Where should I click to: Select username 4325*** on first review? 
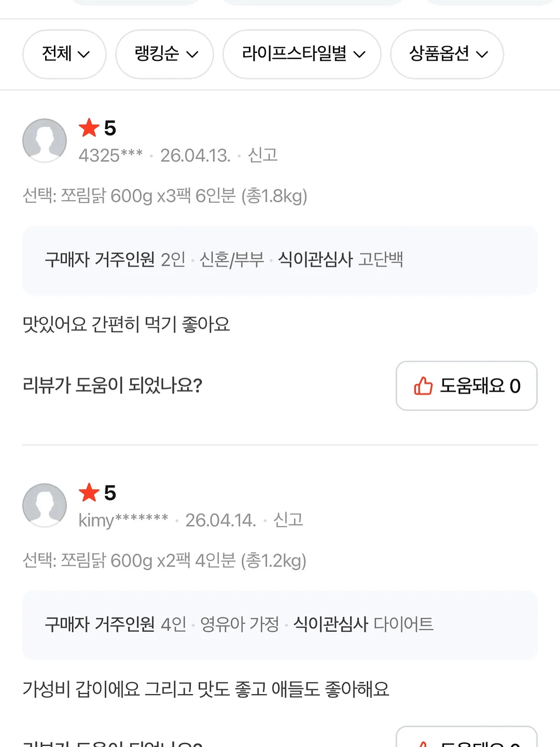tap(110, 155)
